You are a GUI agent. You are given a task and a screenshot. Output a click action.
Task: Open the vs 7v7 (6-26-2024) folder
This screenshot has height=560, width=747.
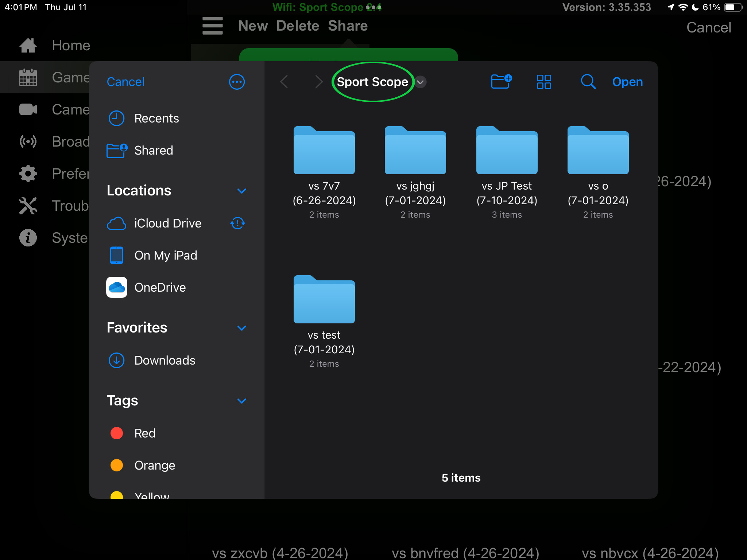324,172
